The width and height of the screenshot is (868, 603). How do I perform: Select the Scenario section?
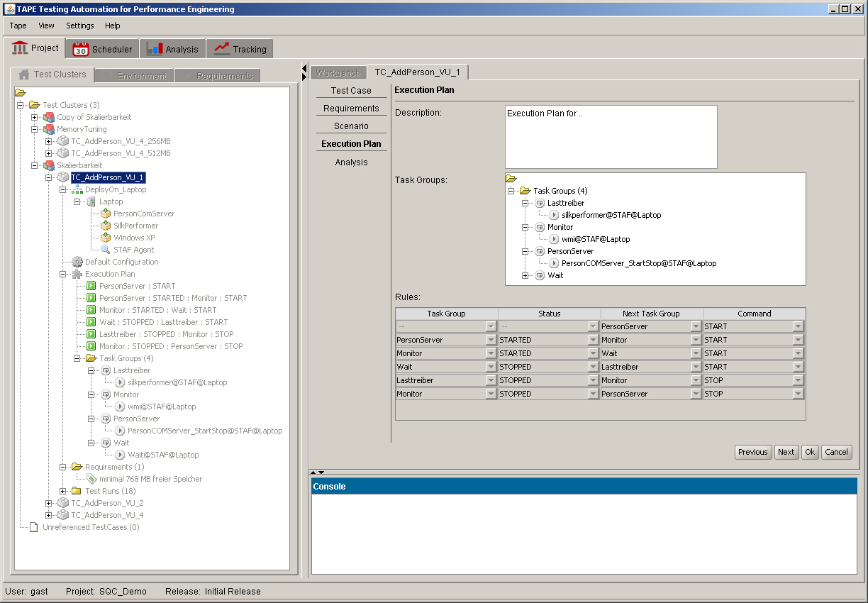coord(351,126)
